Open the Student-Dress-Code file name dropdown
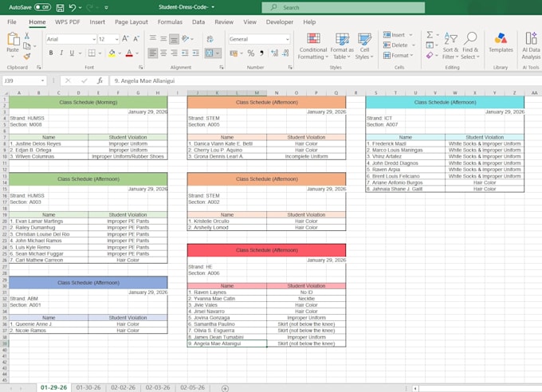Screen dimensions: 542x392 pyautogui.click(x=213, y=7)
